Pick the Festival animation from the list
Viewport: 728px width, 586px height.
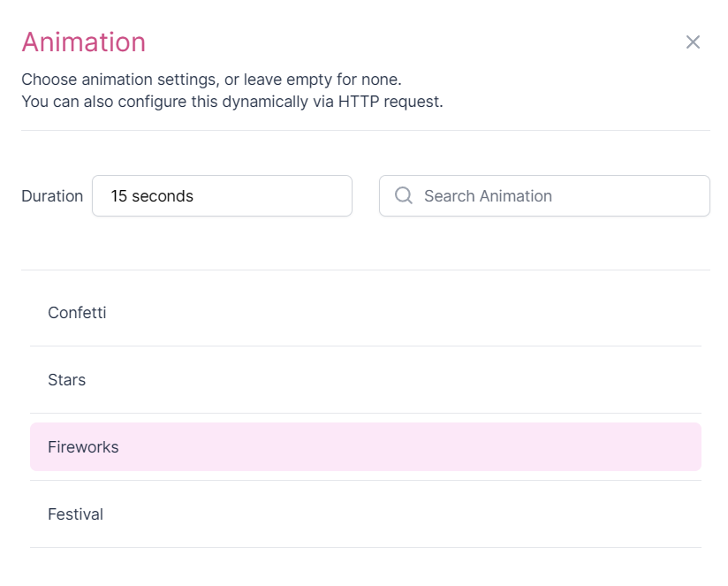pyautogui.click(x=76, y=514)
